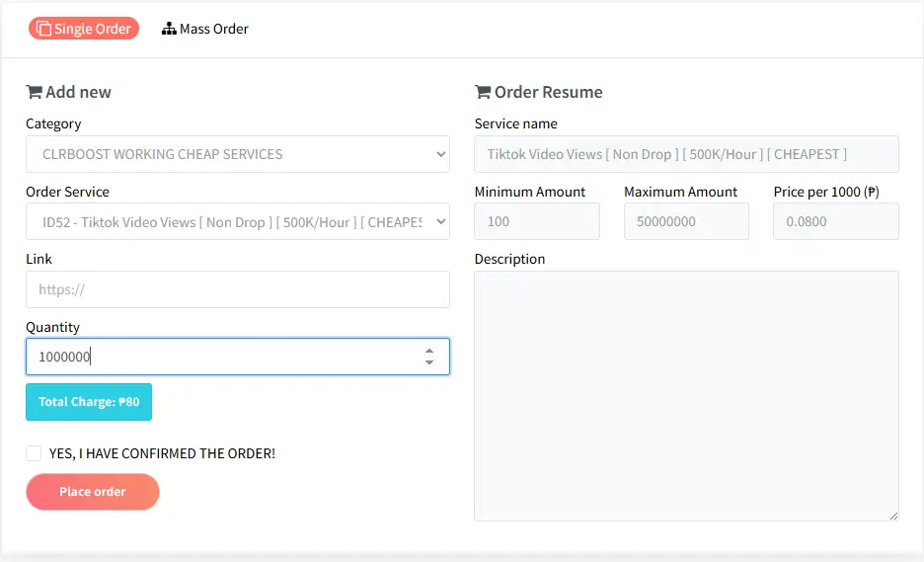Click the 'YES, I HAVE CONFIRMED THE ORDER!' label
Image resolution: width=924 pixels, height=562 pixels.
coord(162,453)
